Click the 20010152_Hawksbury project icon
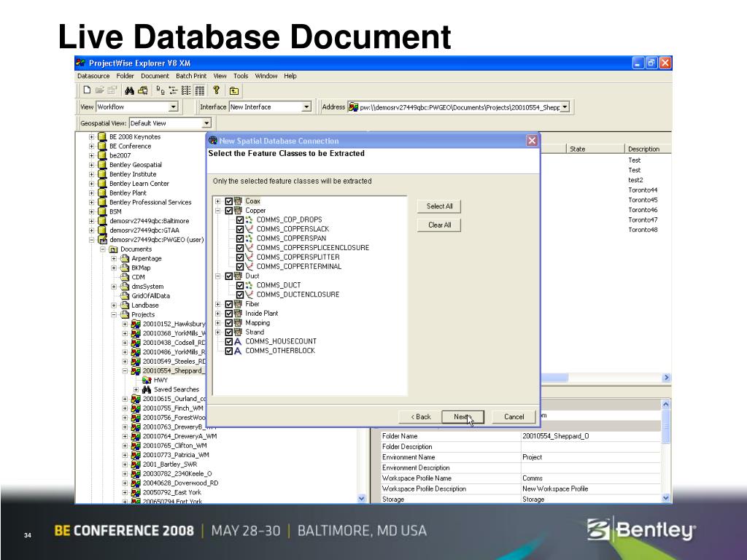Screen dimensions: 747x560 tap(136, 324)
